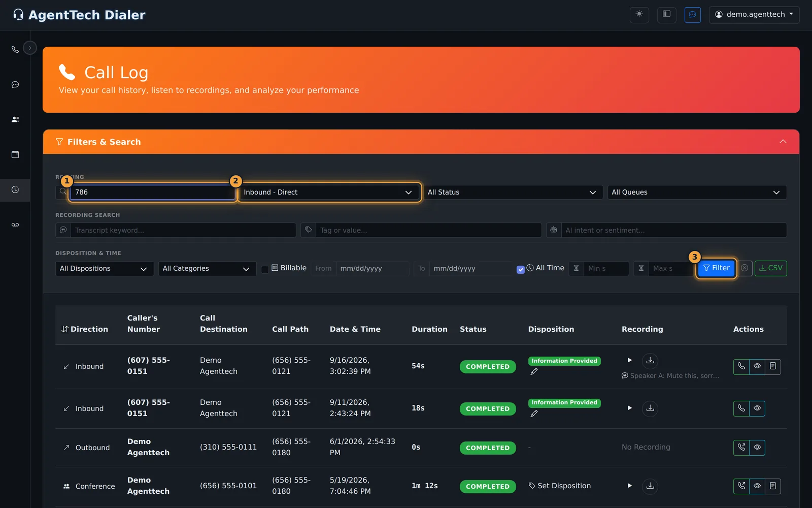Viewport: 812px width, 508px height.
Task: Open the contacts sidebar icon
Action: [15, 119]
